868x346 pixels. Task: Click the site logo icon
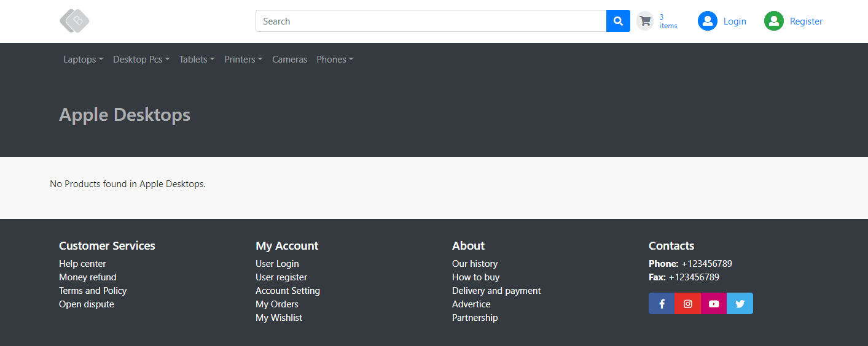coord(74,21)
